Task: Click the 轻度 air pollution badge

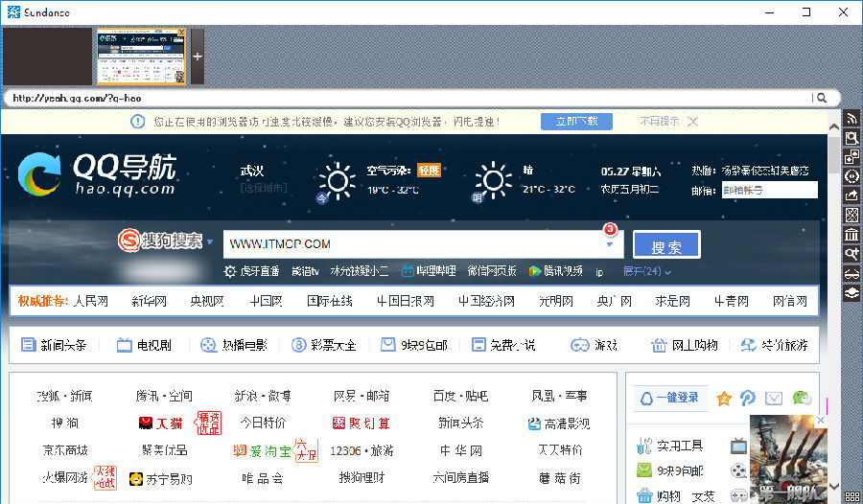Action: pos(429,170)
